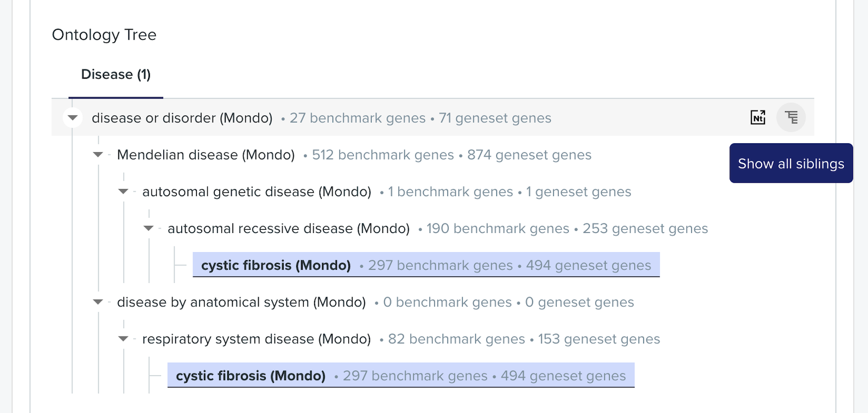Collapse autosomal genetic disease node arrow
The image size is (868, 413).
tap(123, 192)
